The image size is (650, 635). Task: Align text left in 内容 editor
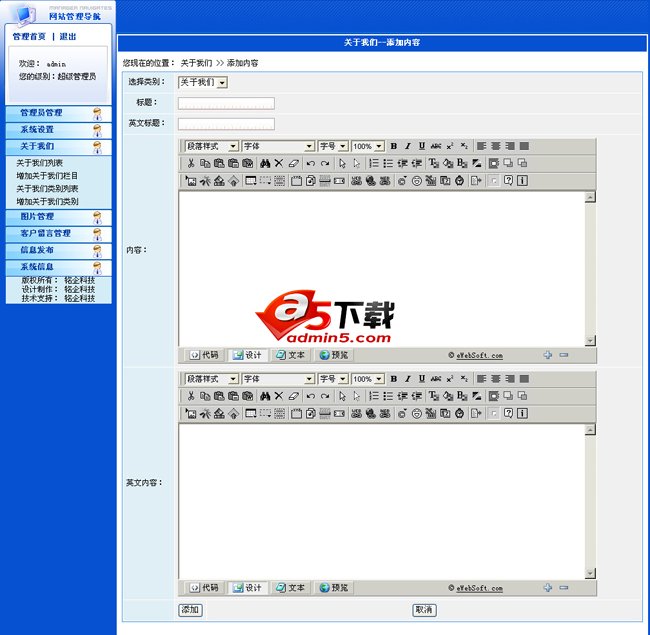(x=481, y=146)
